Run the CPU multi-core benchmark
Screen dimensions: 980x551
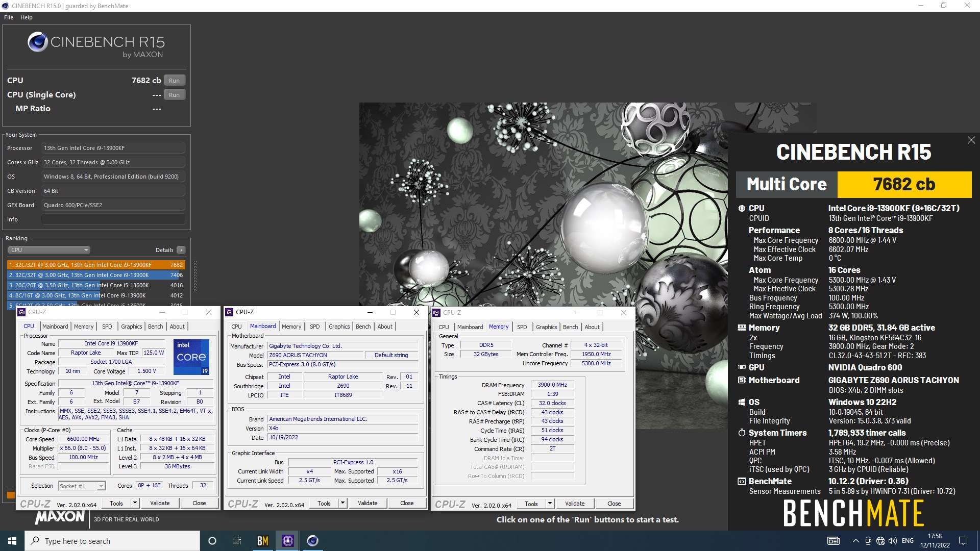tap(175, 81)
